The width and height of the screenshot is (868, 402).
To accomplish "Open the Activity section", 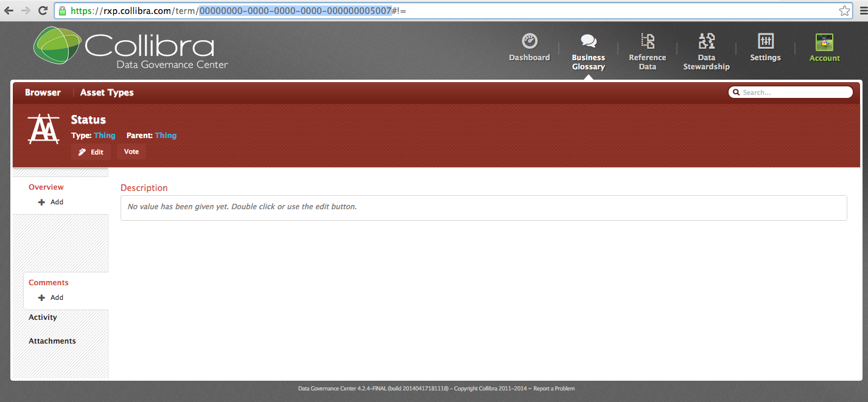I will 43,317.
